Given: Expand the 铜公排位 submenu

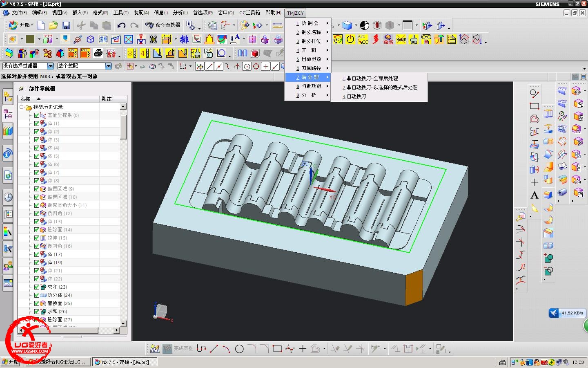Looking at the screenshot, I should coord(307,41).
